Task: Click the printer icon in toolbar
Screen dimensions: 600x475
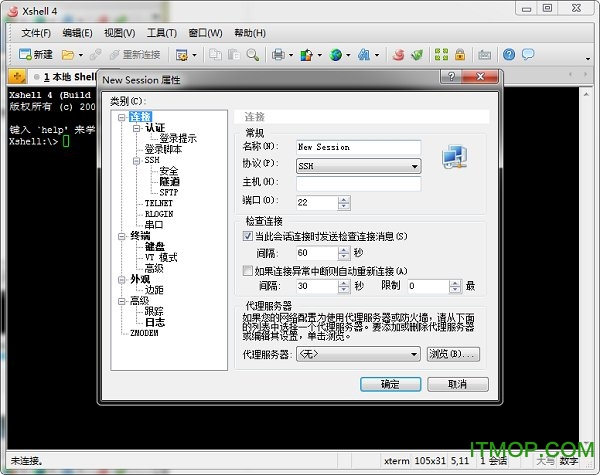Action: 278,55
